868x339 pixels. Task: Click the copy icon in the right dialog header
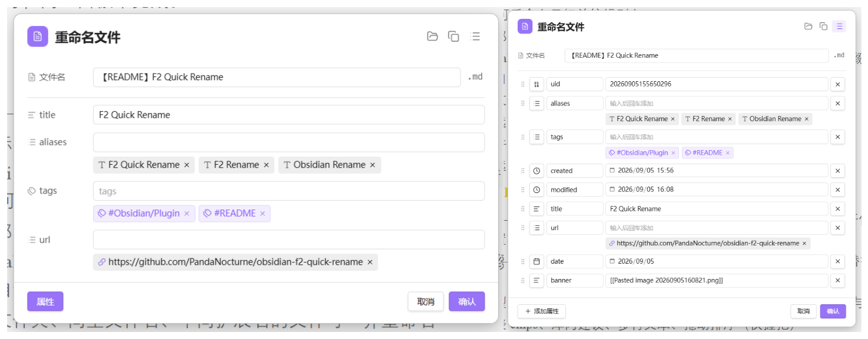coord(823,26)
